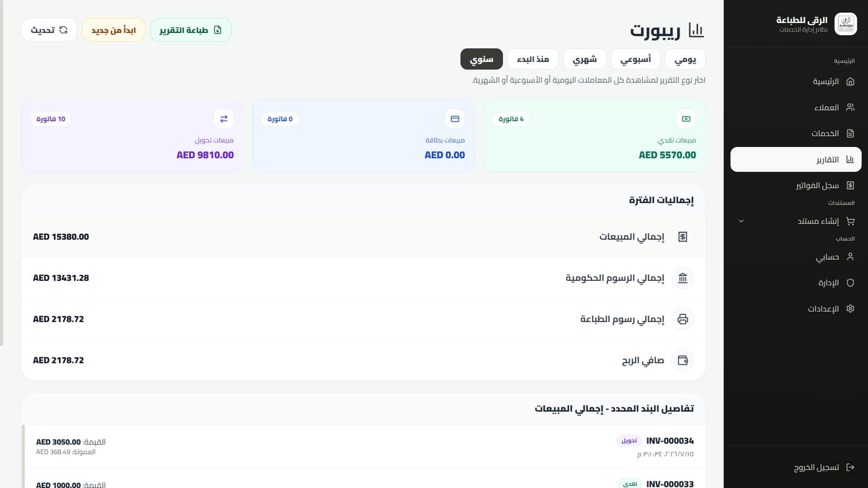Screen dimensions: 868x488
Task: Click the 10 فاتورة badge
Action: tap(50, 119)
